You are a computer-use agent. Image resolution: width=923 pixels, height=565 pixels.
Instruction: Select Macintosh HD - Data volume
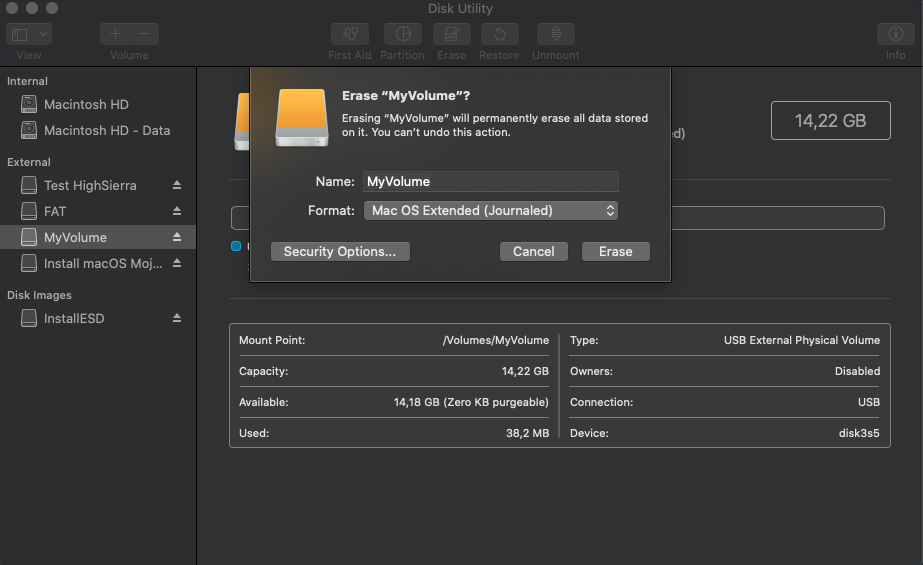pos(98,131)
